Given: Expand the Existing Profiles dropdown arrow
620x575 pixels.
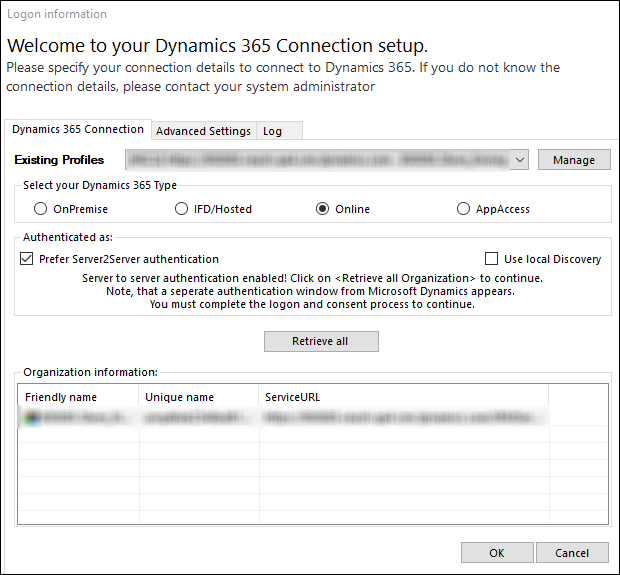Looking at the screenshot, I should 519,160.
